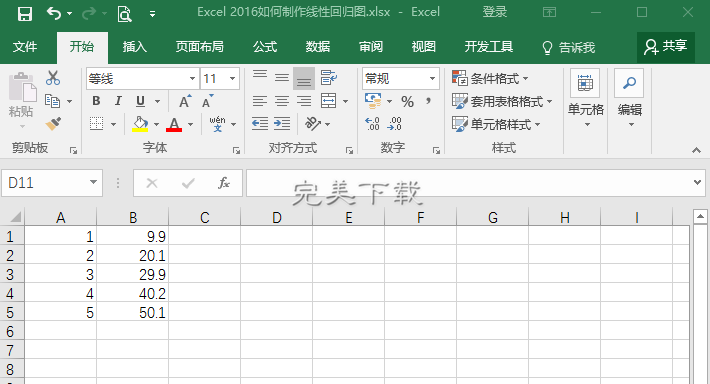Collapse the ribbon
The height and width of the screenshot is (384, 710).
[x=696, y=150]
